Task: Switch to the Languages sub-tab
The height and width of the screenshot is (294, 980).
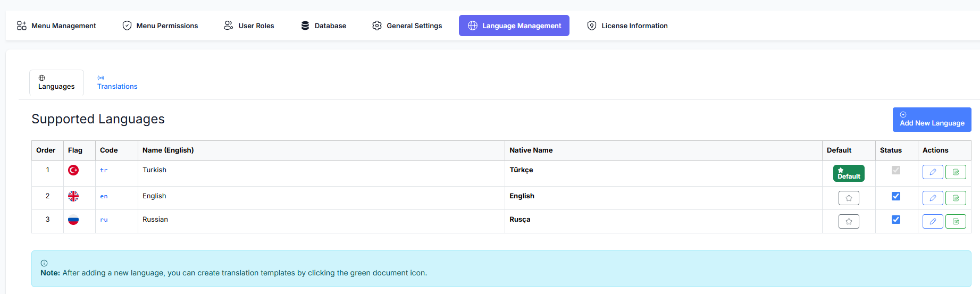Action: tap(56, 82)
